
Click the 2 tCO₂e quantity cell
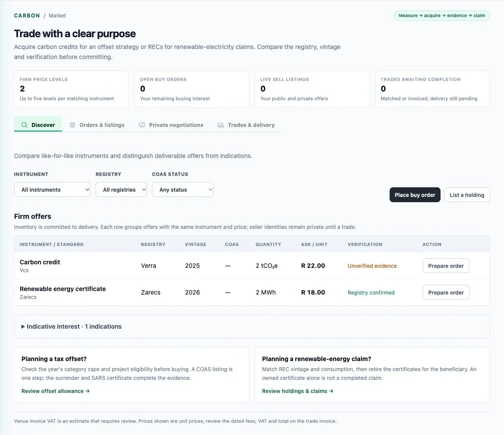point(266,266)
